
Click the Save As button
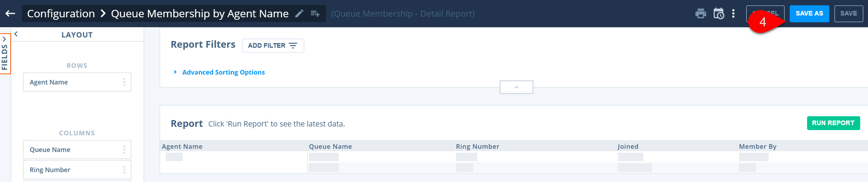pos(809,14)
